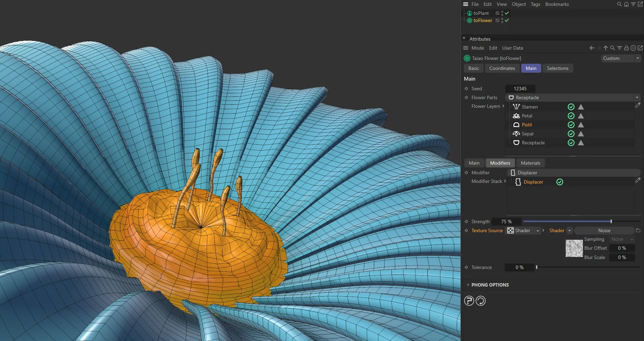
Task: Click the Noise shader button
Action: (604, 230)
